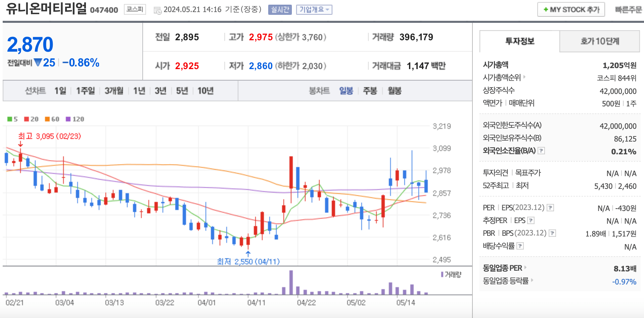The width and height of the screenshot is (644, 318).
Task: Click the 외국인소진율 value 0.21%
Action: pyautogui.click(x=624, y=152)
